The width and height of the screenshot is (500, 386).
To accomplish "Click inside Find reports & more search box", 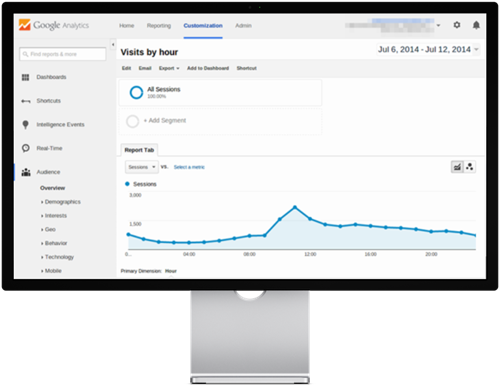I will pyautogui.click(x=63, y=54).
